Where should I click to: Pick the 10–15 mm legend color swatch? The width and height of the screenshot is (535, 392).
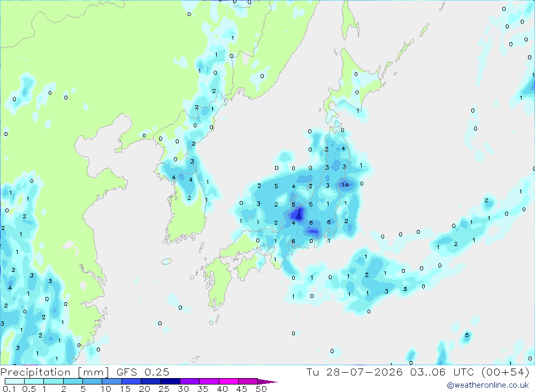[112, 381]
